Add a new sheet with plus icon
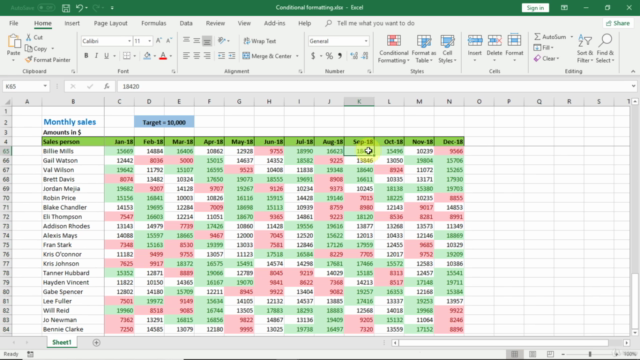The height and width of the screenshot is (360, 640). point(96,342)
